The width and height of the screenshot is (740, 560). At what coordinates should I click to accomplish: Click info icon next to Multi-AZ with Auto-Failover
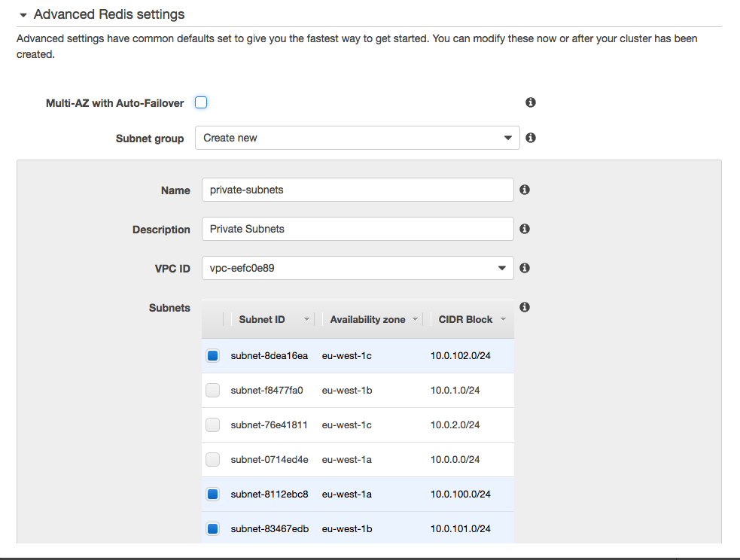[531, 102]
